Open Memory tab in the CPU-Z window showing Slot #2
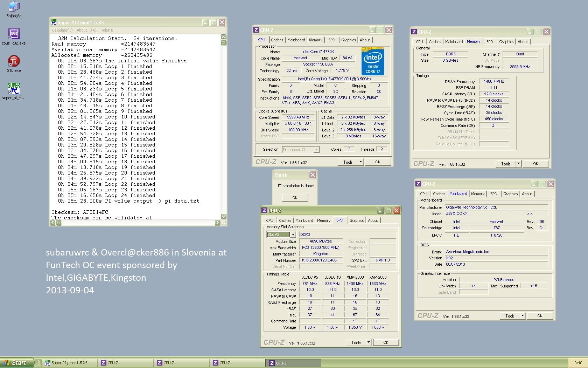588x368 pixels. tap(324, 220)
